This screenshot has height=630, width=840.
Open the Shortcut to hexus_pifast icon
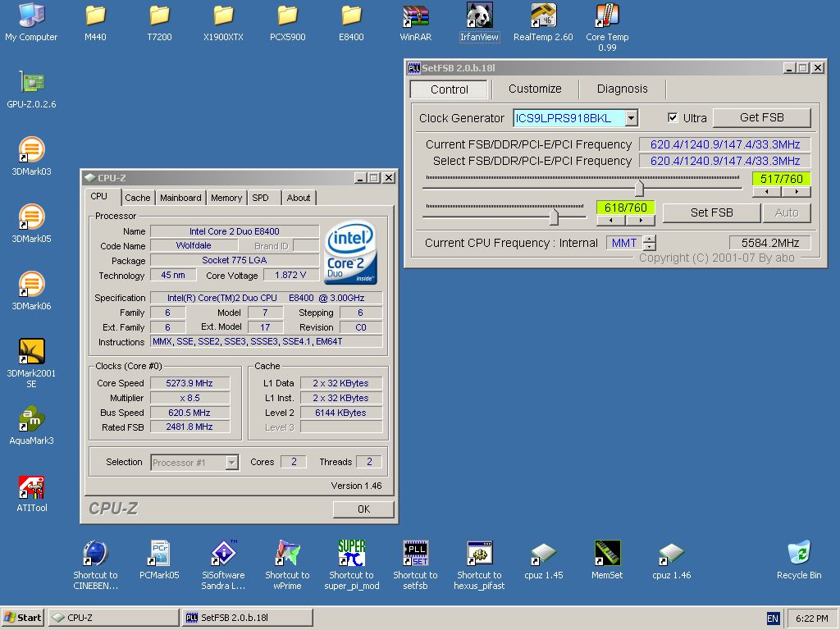479,566
